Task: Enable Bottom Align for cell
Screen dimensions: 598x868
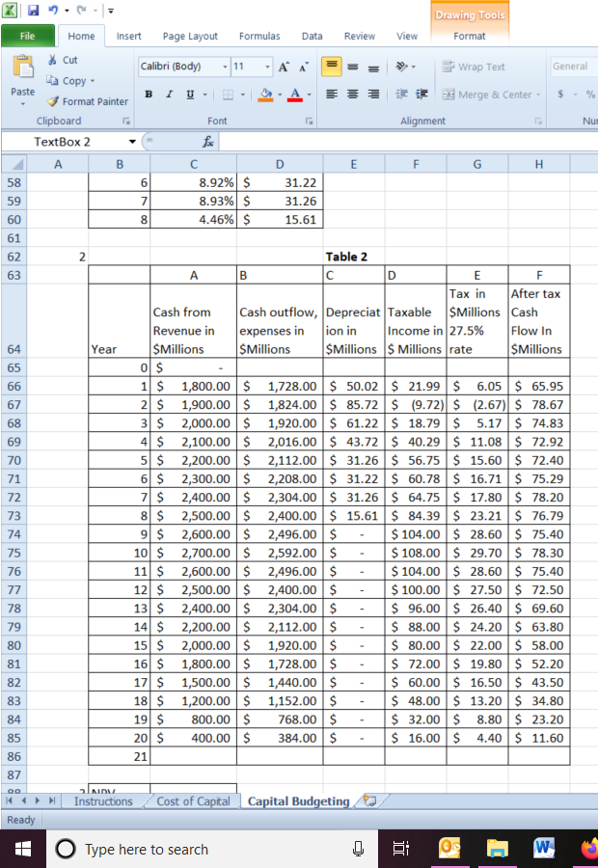Action: tap(374, 68)
